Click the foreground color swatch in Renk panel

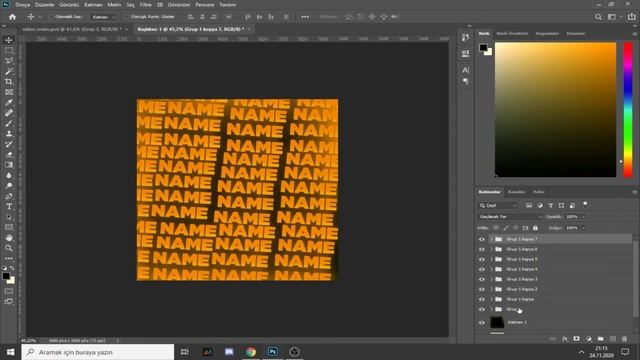pyautogui.click(x=483, y=47)
